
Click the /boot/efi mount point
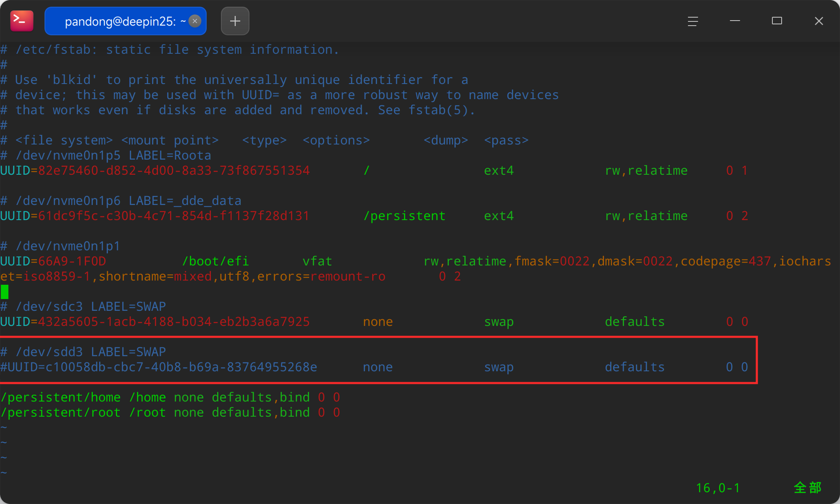(x=215, y=261)
